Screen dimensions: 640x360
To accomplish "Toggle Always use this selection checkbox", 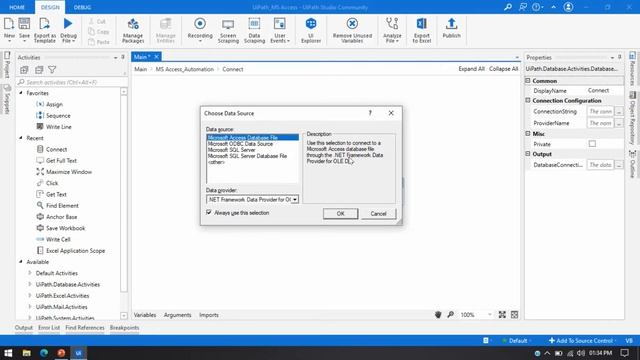I will (x=209, y=213).
